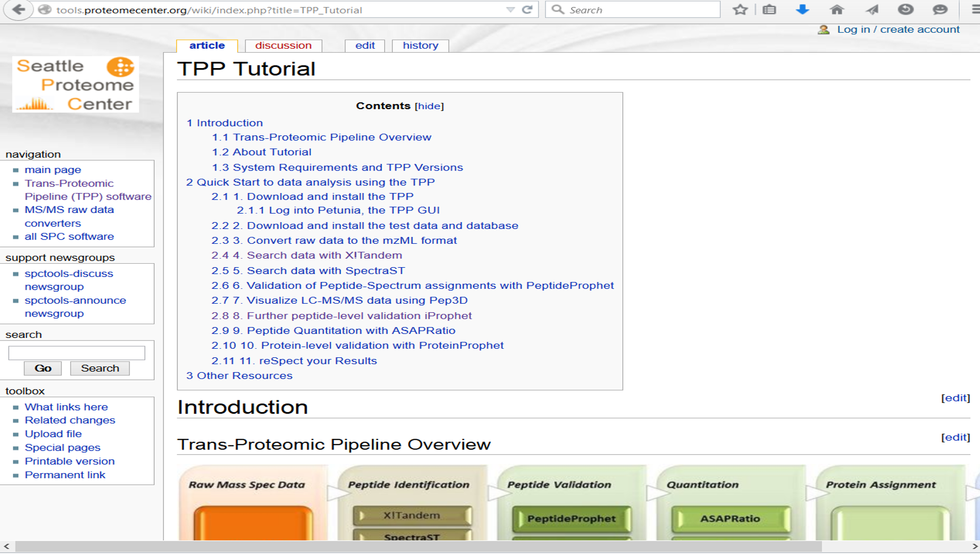The width and height of the screenshot is (980, 554).
Task: Open all SPC software link
Action: coord(69,237)
